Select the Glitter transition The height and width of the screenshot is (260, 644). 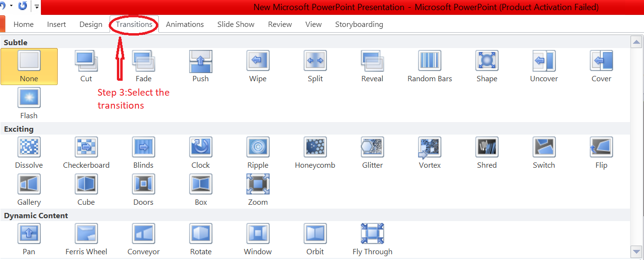pos(372,153)
